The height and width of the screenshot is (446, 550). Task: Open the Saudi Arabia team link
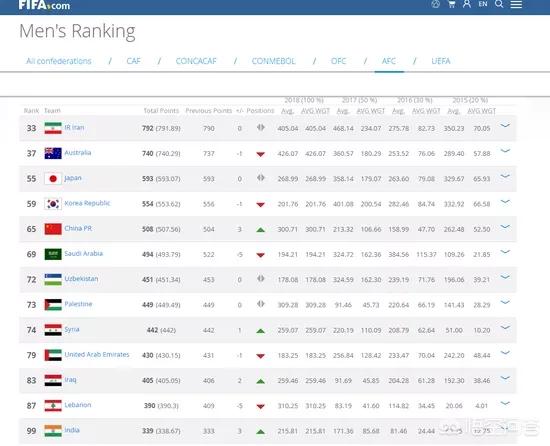click(x=84, y=254)
